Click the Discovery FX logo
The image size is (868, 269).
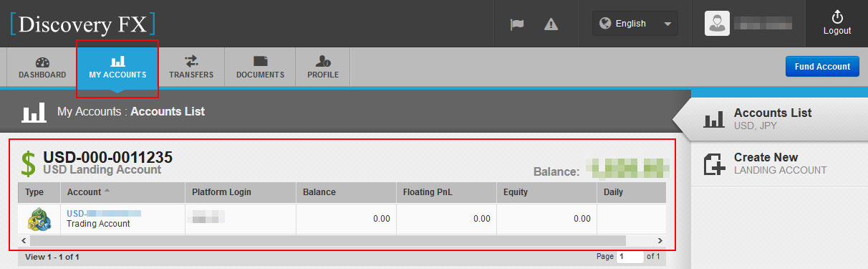click(82, 24)
